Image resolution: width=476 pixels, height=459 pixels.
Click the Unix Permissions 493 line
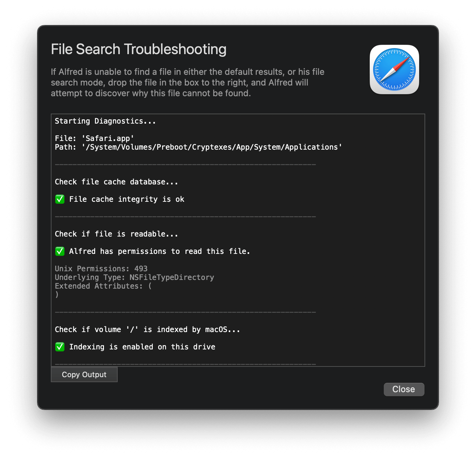point(101,269)
